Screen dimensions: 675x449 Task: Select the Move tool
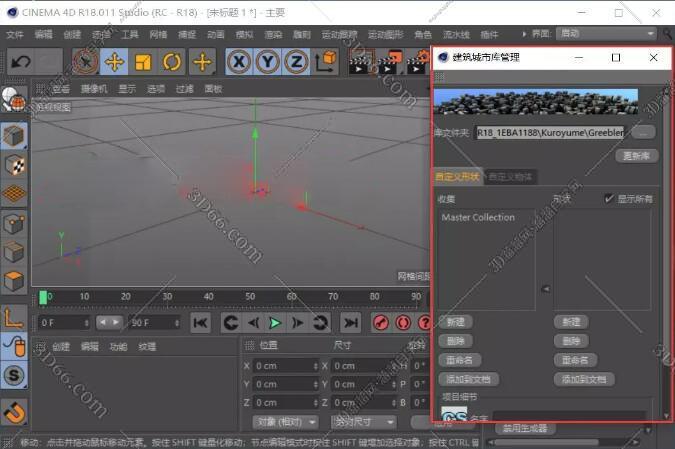point(114,62)
